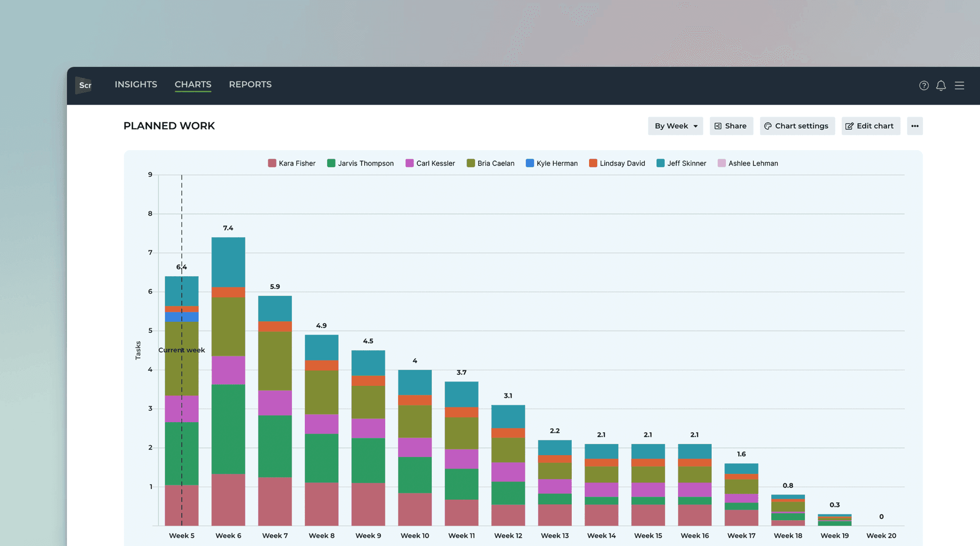The image size is (980, 546).
Task: Toggle Kyle Herman series visibility
Action: [551, 163]
